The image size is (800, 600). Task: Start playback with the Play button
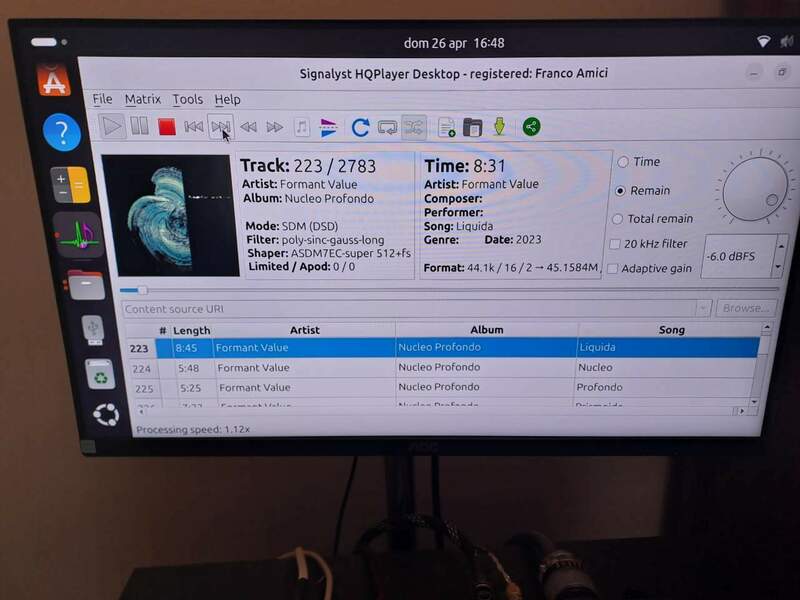point(112,126)
